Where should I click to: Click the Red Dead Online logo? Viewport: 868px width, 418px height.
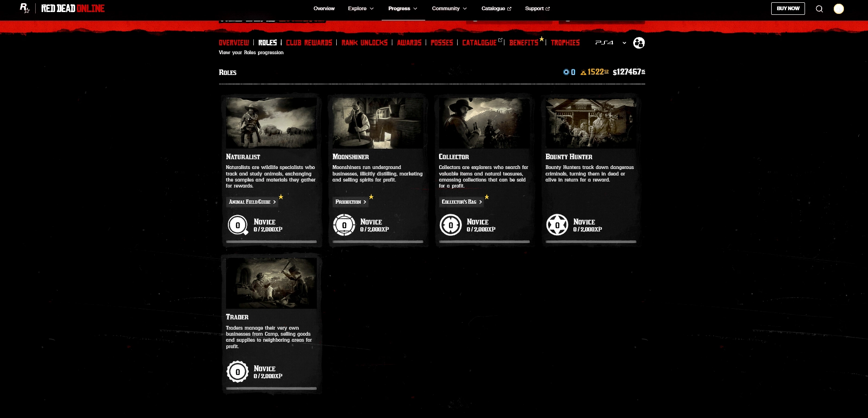tap(73, 8)
